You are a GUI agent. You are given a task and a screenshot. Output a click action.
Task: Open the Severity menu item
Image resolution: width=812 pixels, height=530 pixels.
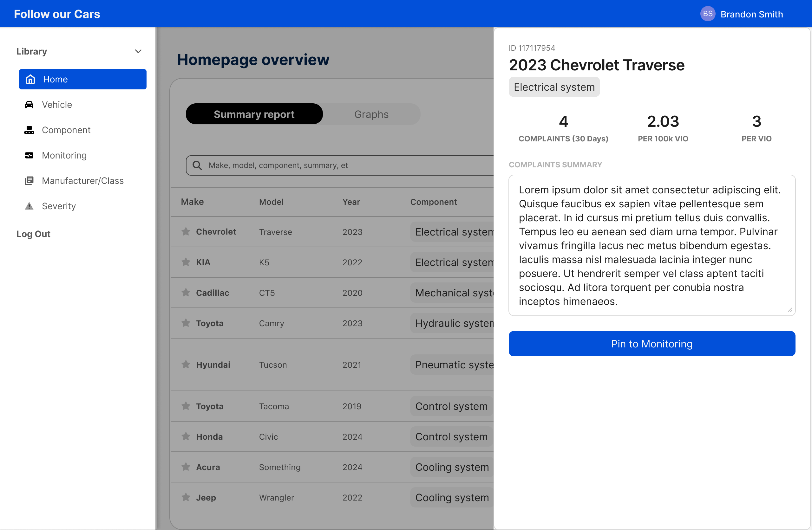click(82, 206)
